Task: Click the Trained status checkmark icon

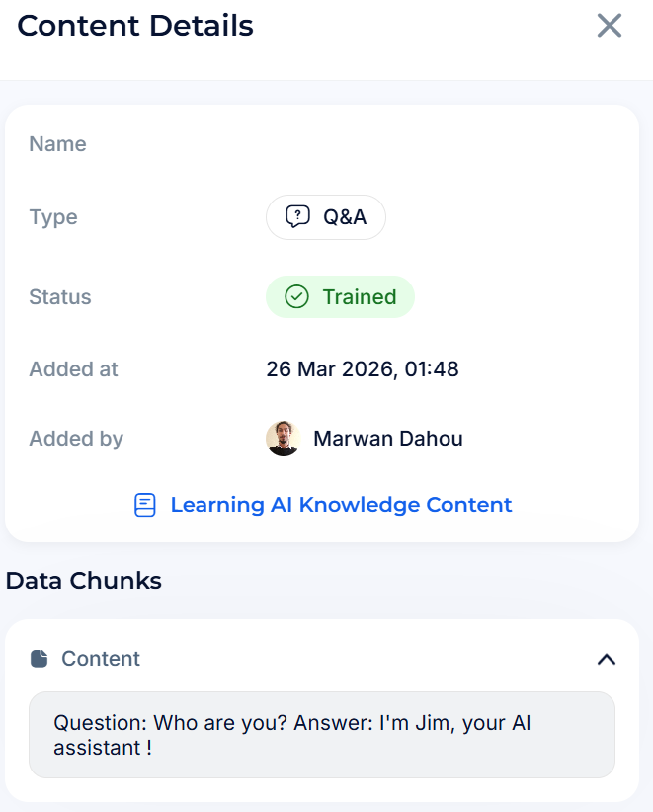Action: 296,297
